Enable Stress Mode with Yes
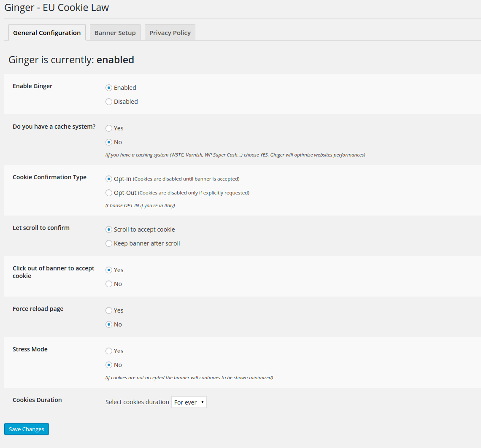This screenshot has height=448, width=481. pyautogui.click(x=108, y=351)
